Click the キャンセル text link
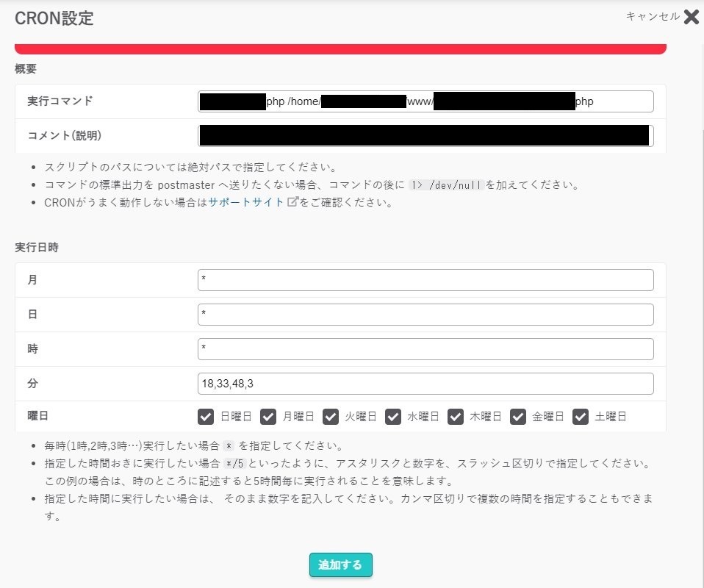This screenshot has height=588, width=704. (x=653, y=17)
